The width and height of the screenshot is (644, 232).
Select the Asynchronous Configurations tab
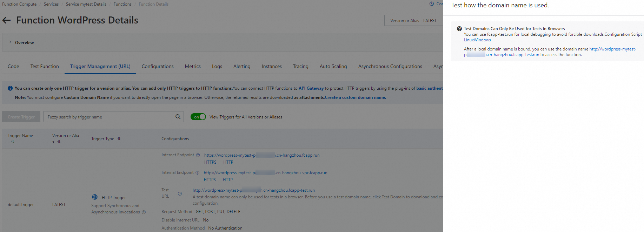tap(390, 66)
